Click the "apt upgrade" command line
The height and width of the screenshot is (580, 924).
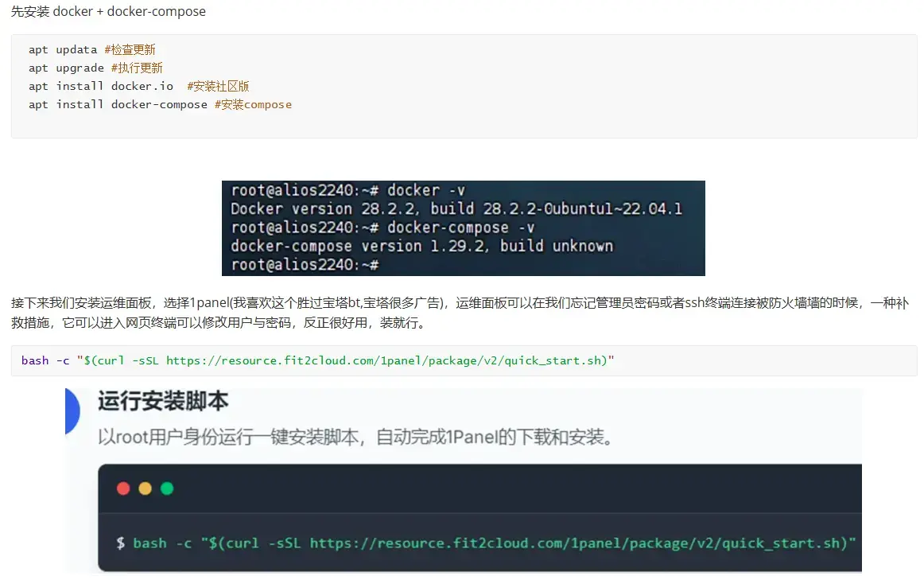66,68
